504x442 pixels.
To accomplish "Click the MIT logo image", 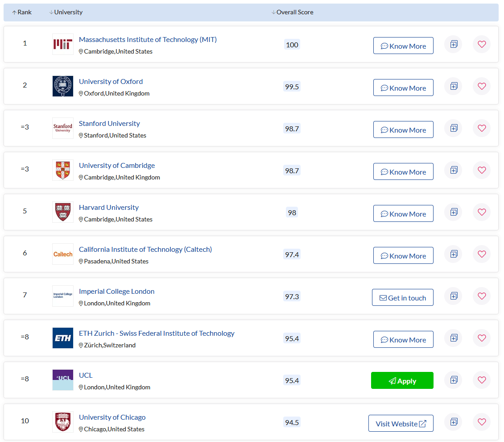I will pyautogui.click(x=63, y=44).
